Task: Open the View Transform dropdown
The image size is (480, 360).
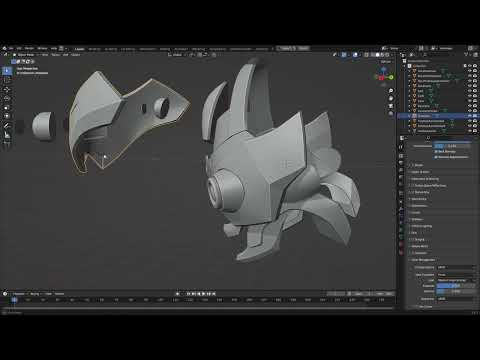Action: point(457,274)
